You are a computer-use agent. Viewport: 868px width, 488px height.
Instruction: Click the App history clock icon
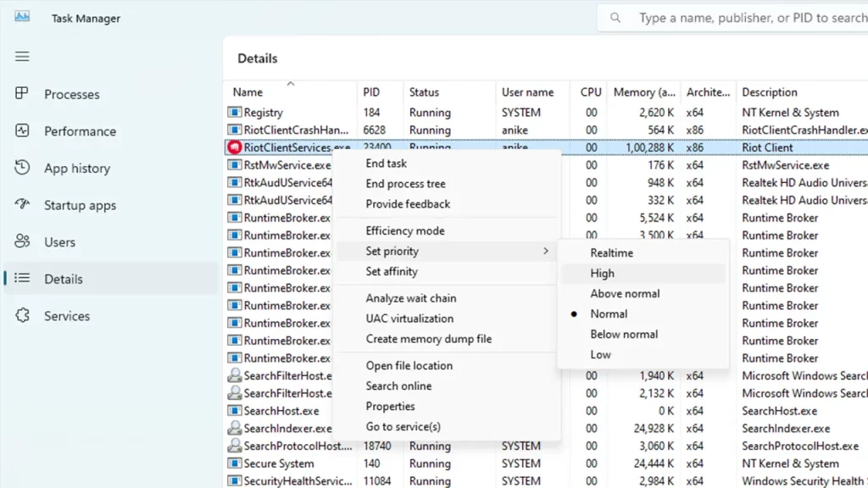coord(22,168)
